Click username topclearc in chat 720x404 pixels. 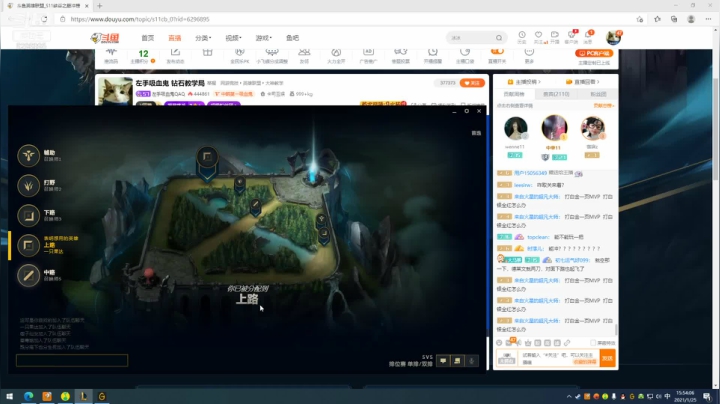pos(538,237)
